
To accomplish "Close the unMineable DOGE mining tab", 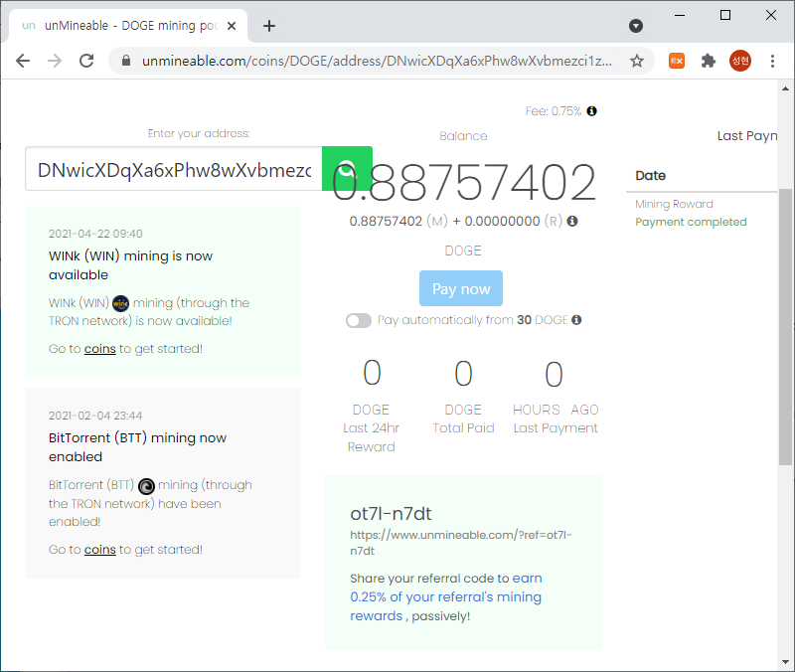I will coord(232,26).
